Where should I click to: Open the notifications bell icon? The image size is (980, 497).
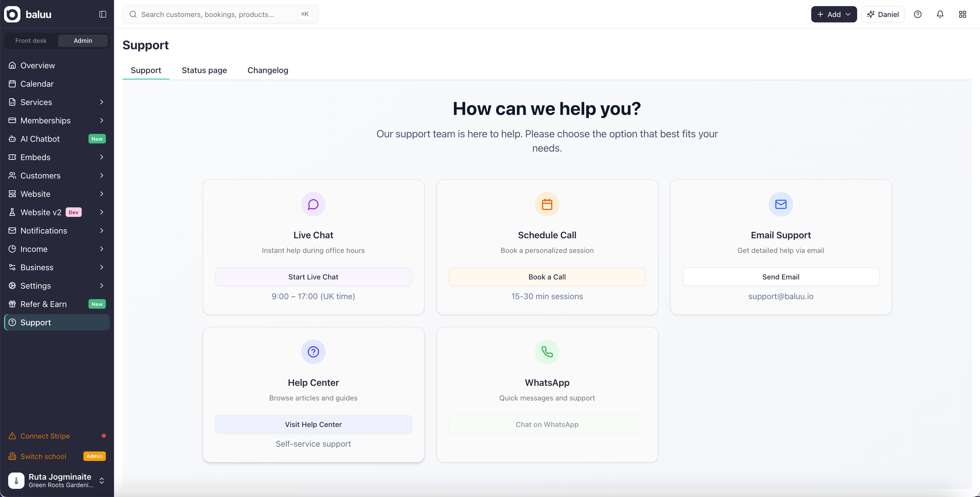940,14
